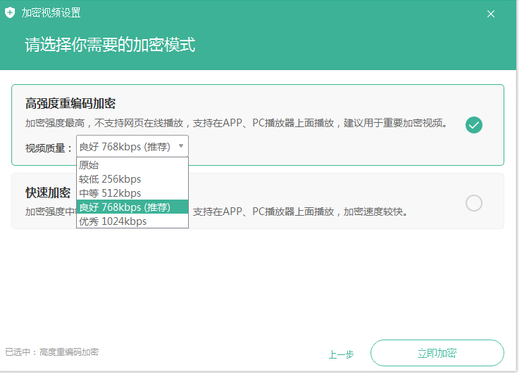
Task: Choose 中等 512kbps quality option
Action: click(132, 193)
